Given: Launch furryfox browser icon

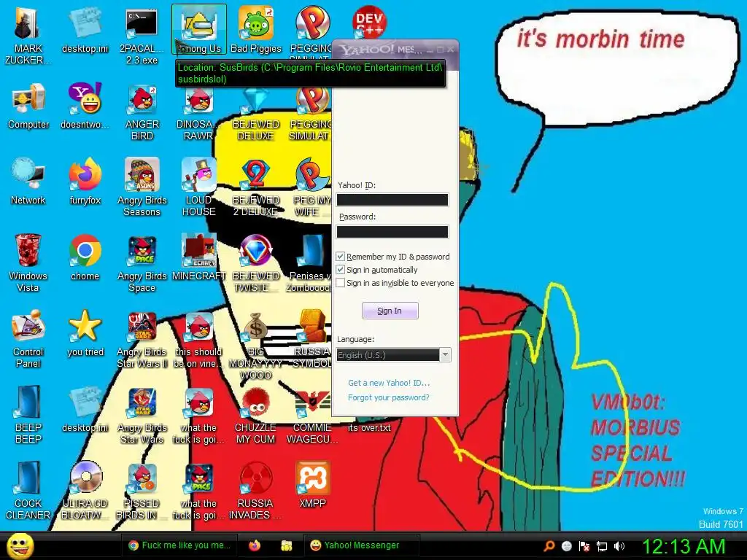Looking at the screenshot, I should click(x=85, y=182).
